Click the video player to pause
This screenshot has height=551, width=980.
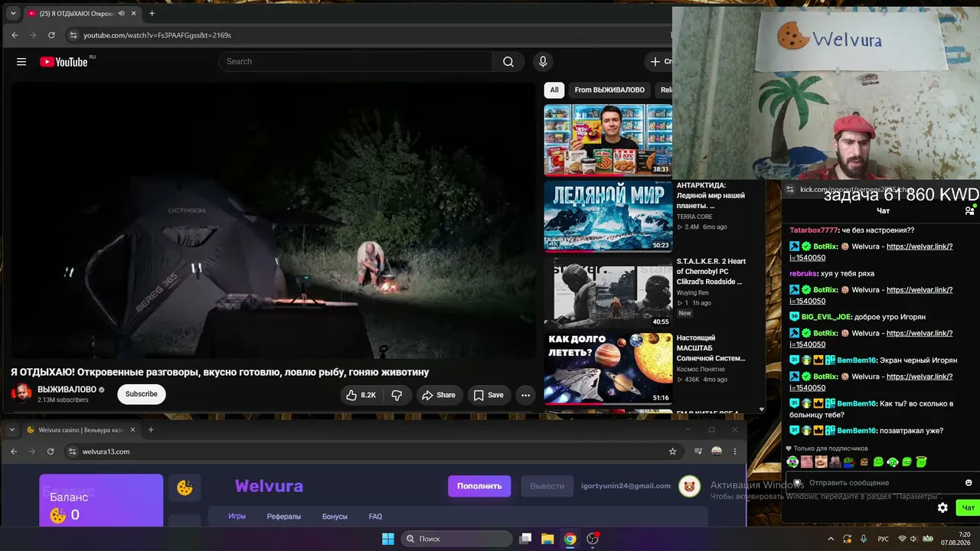[x=273, y=220]
